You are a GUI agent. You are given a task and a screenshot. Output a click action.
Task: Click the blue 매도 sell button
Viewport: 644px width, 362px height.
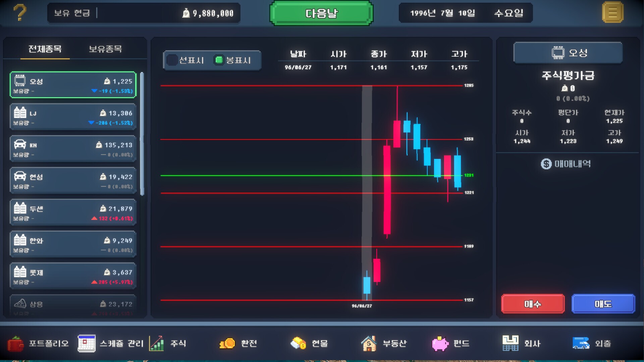pos(603,304)
